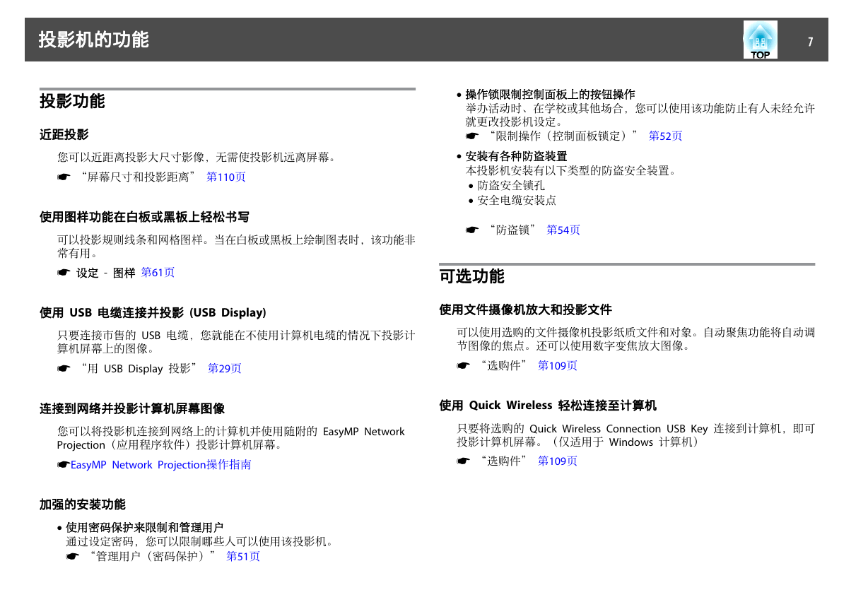Click the pointing-hand icon beside 屏幕尺寸和投影距离
Viewport: 868px width, 614px height.
coord(64,177)
